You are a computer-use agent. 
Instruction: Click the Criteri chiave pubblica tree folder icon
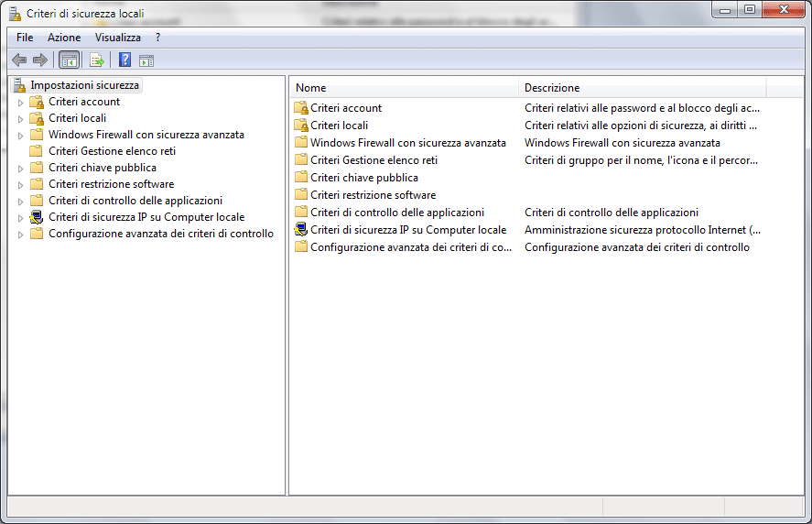[37, 168]
